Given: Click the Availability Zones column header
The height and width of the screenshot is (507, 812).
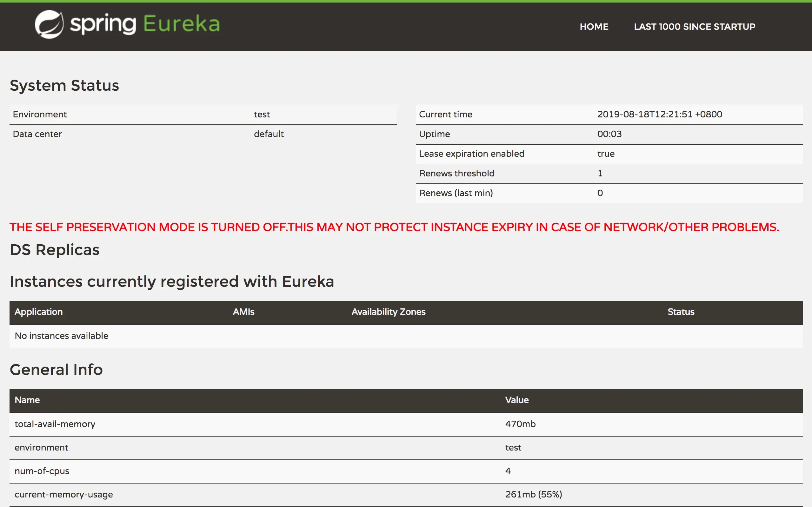Looking at the screenshot, I should click(x=389, y=312).
